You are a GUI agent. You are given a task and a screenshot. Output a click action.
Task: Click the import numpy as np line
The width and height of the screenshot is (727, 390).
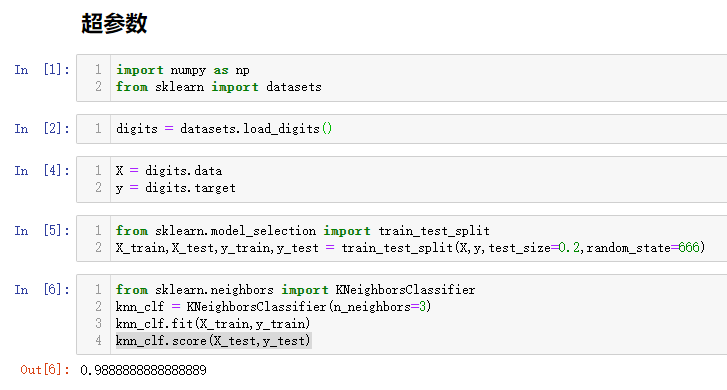183,70
